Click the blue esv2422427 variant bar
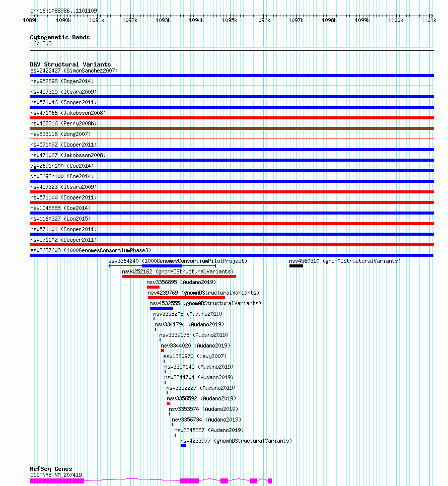The image size is (448, 486). pyautogui.click(x=232, y=76)
